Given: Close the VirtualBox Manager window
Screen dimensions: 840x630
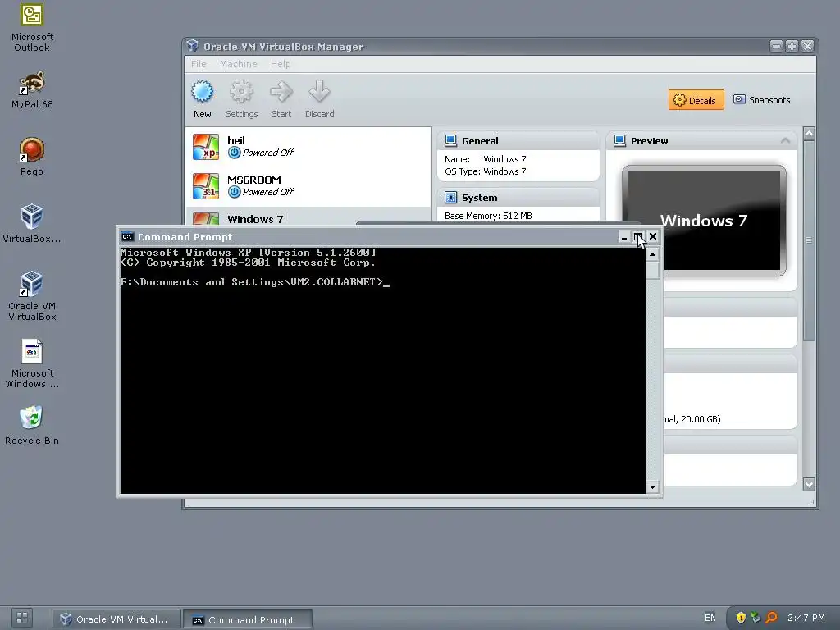Looking at the screenshot, I should pyautogui.click(x=807, y=47).
